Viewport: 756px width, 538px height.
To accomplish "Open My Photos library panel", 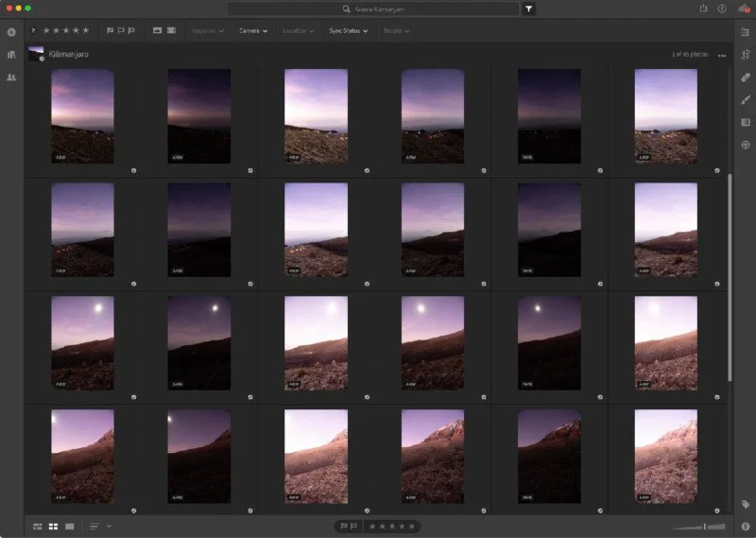I will pos(11,55).
